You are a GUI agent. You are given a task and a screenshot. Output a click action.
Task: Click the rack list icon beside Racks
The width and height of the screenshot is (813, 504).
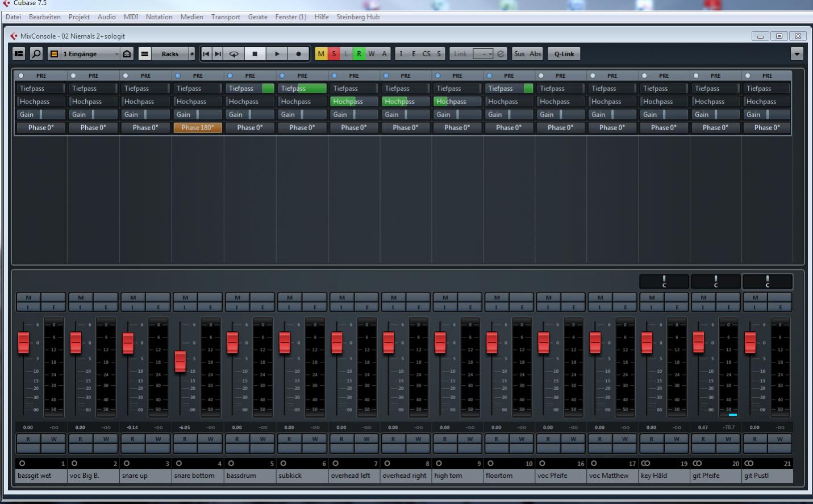[x=145, y=54]
